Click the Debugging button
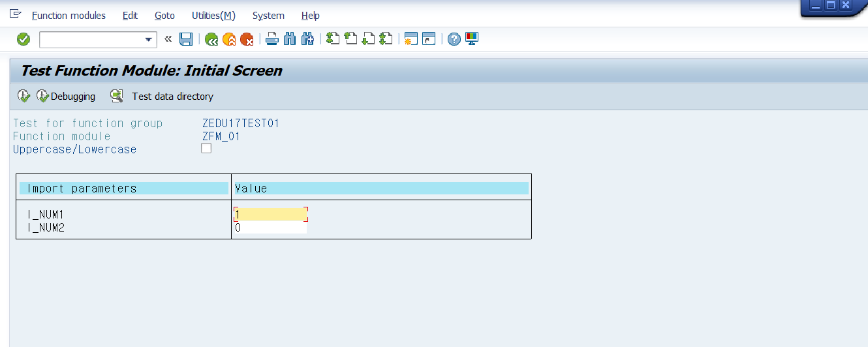This screenshot has height=347, width=868. pos(66,96)
